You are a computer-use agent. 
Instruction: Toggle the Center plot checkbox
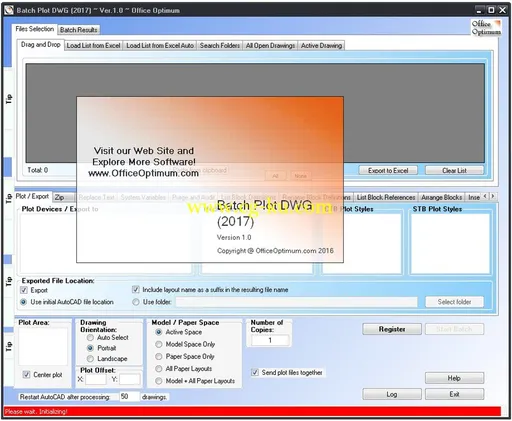point(26,374)
